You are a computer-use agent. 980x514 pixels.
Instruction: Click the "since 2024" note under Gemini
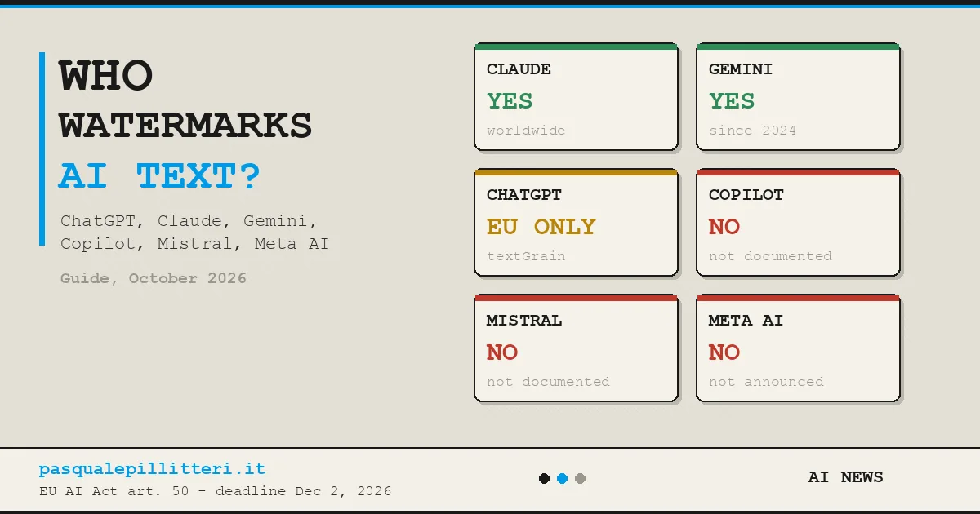tap(752, 131)
